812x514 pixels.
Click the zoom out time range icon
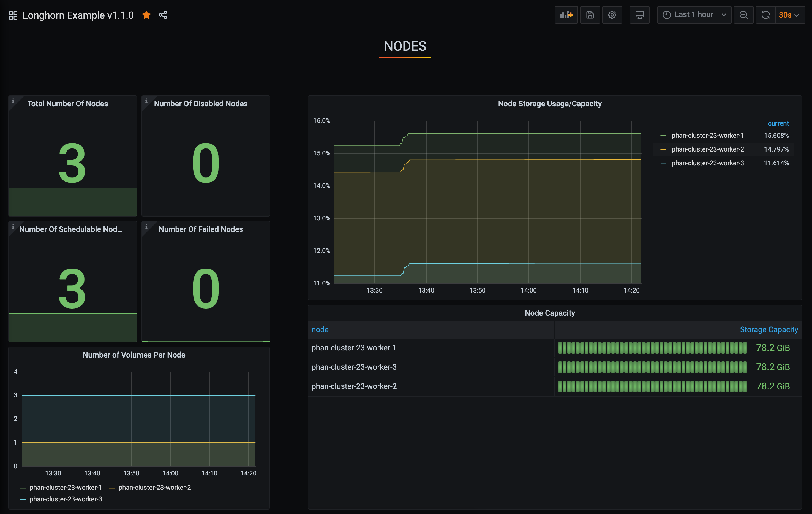coord(743,15)
